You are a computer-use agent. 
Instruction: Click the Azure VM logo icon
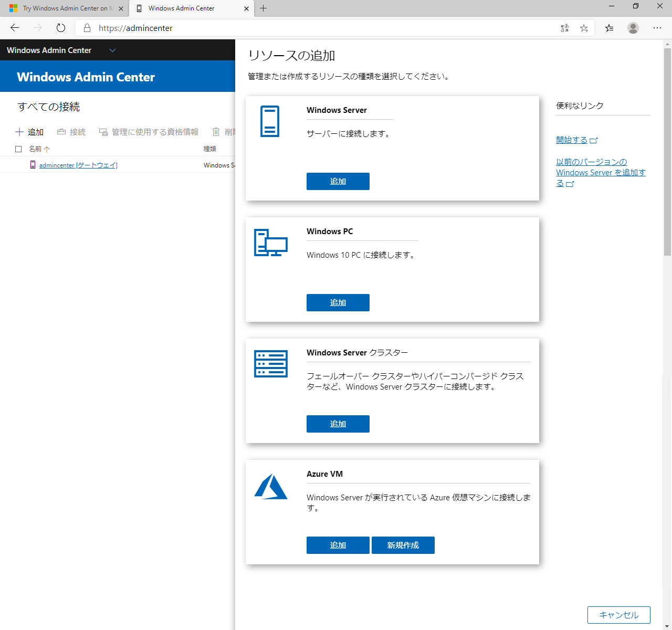tap(271, 487)
